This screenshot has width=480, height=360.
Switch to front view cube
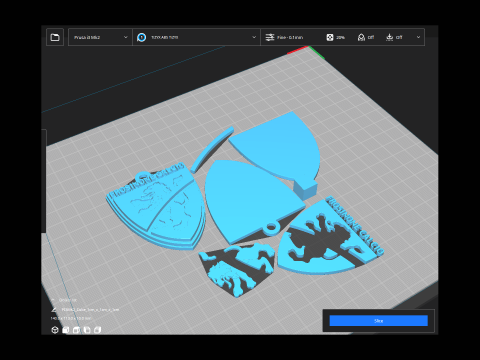pos(66,330)
